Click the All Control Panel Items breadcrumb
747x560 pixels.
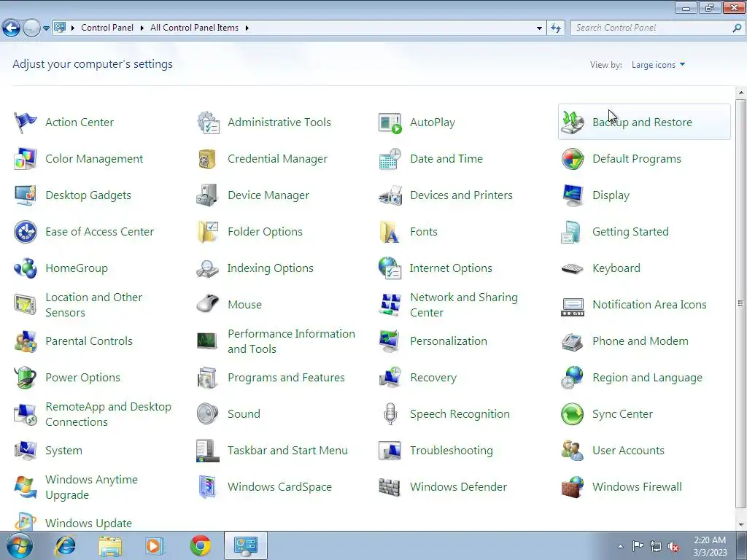(x=194, y=28)
